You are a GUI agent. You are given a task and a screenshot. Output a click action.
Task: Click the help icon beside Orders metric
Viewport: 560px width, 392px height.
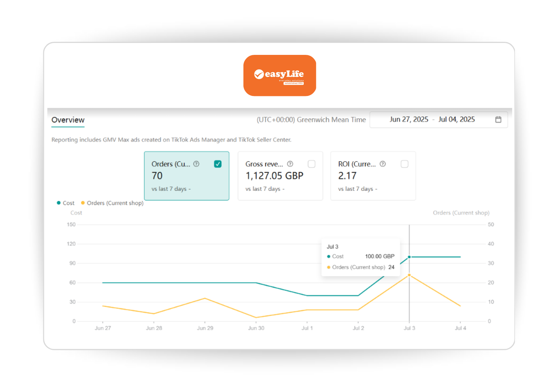(196, 164)
